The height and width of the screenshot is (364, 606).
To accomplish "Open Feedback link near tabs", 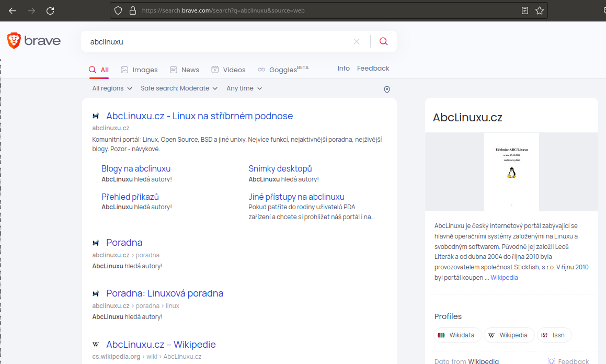I will point(373,69).
